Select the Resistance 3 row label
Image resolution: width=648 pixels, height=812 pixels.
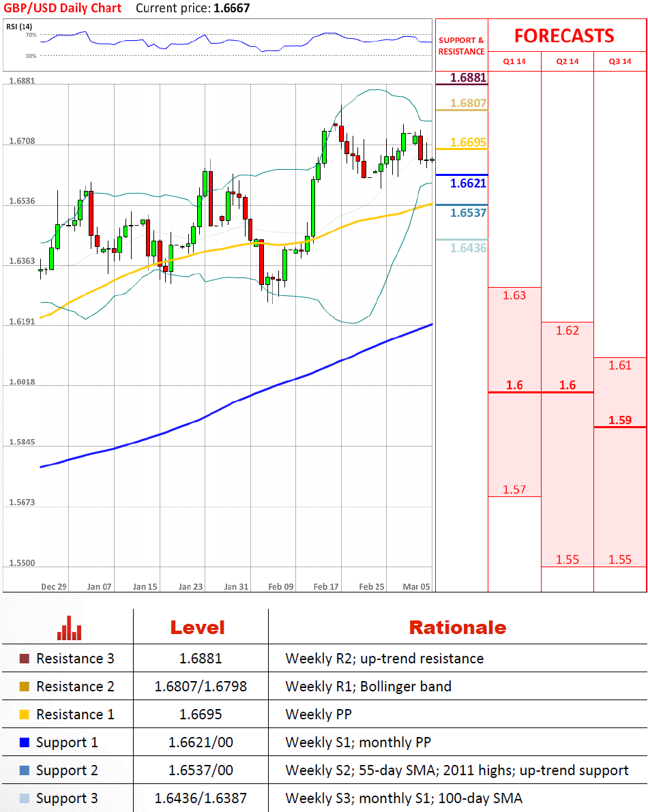tap(75, 659)
